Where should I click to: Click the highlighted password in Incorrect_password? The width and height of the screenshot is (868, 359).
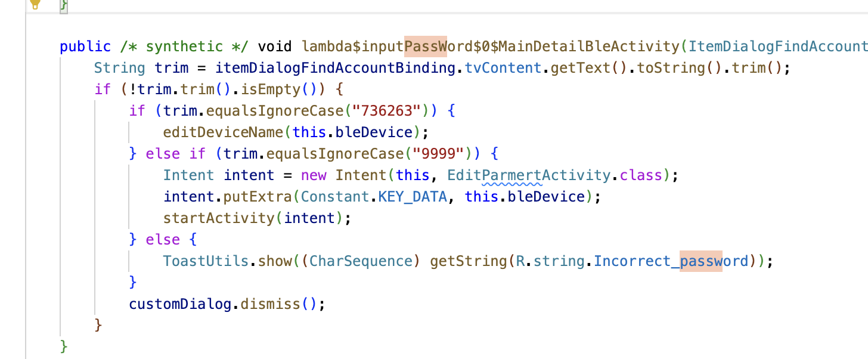click(701, 261)
